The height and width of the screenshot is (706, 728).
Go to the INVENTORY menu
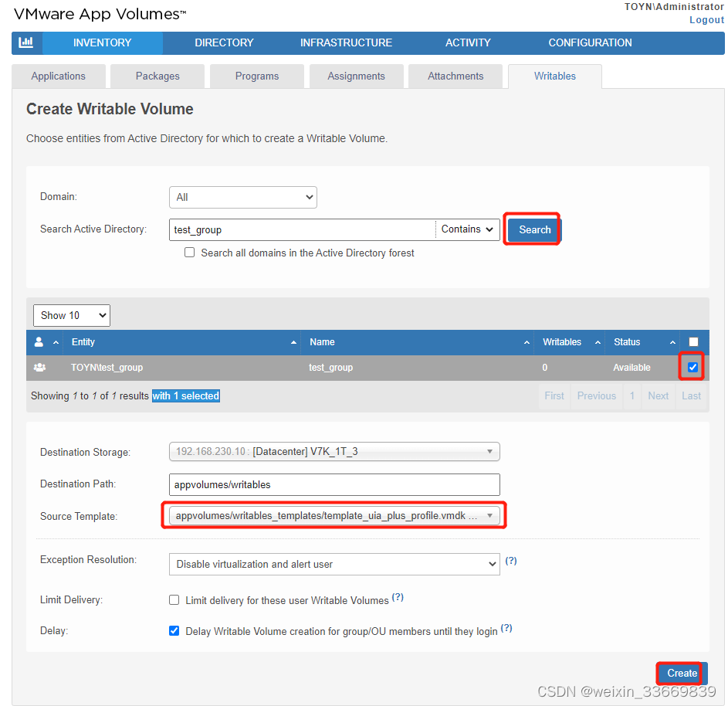102,42
